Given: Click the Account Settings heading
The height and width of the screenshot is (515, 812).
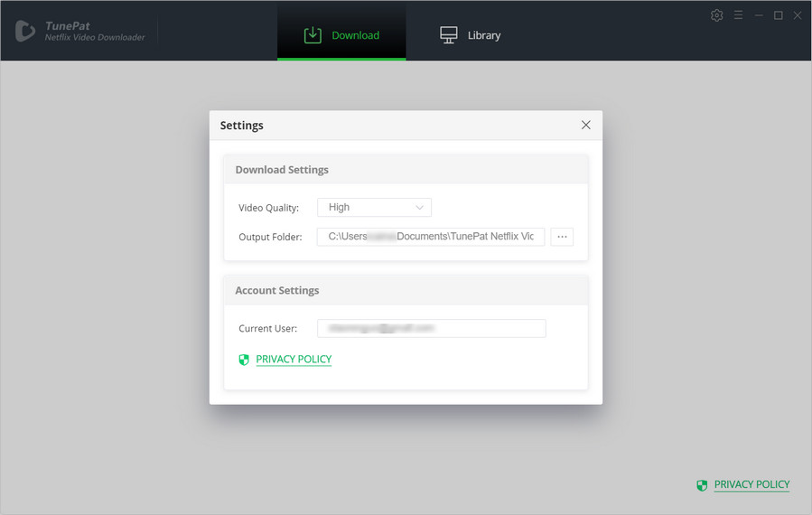Looking at the screenshot, I should point(277,291).
